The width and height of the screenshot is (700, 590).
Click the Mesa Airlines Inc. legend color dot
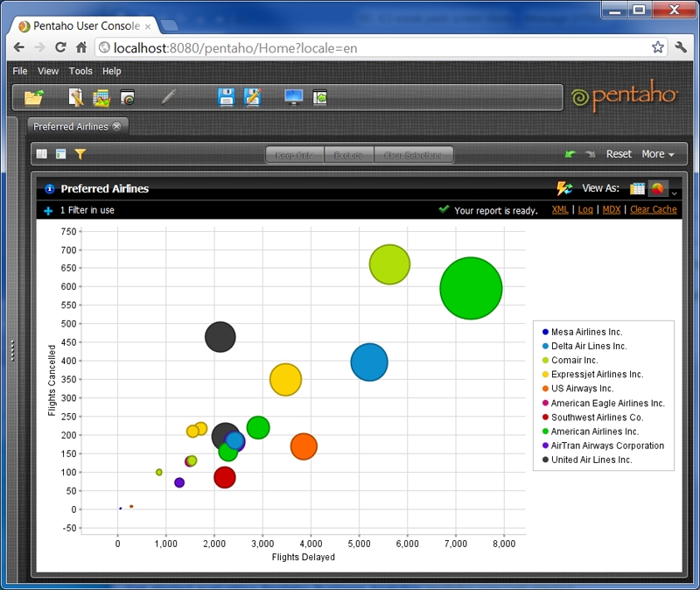[x=545, y=332]
